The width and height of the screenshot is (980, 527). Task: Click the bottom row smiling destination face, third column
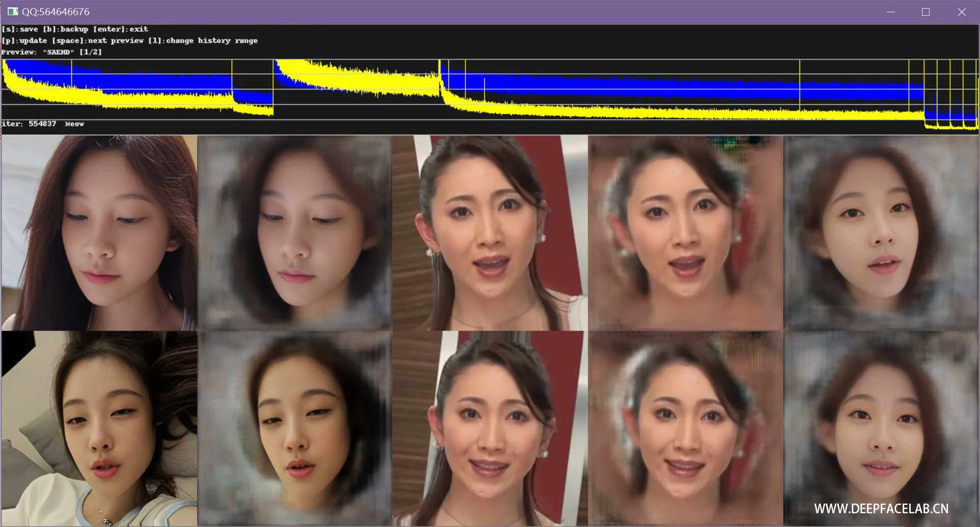(x=490, y=428)
